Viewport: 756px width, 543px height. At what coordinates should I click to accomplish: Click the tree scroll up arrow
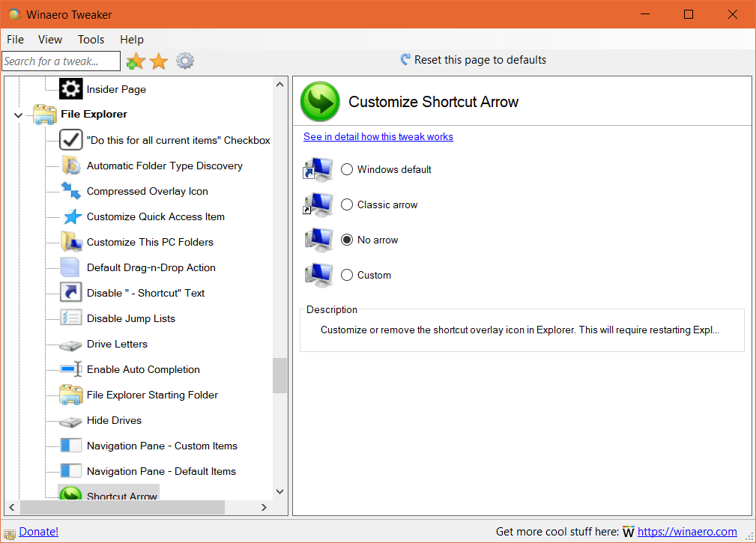click(x=280, y=84)
